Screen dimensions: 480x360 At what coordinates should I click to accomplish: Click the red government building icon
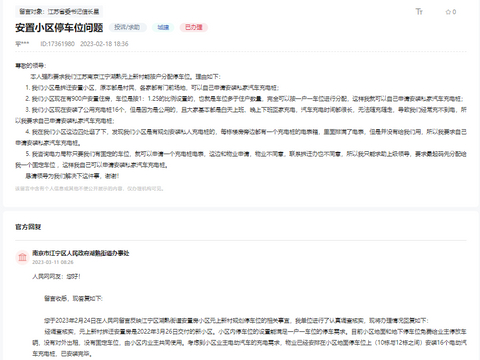(23, 257)
